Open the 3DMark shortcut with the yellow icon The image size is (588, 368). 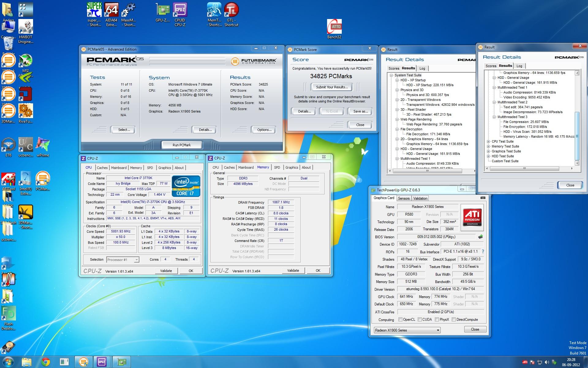click(26, 217)
